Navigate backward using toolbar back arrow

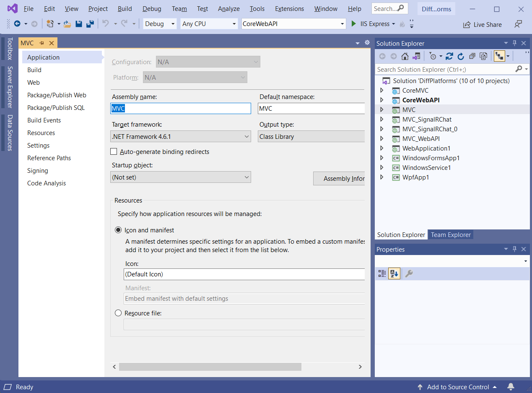17,24
